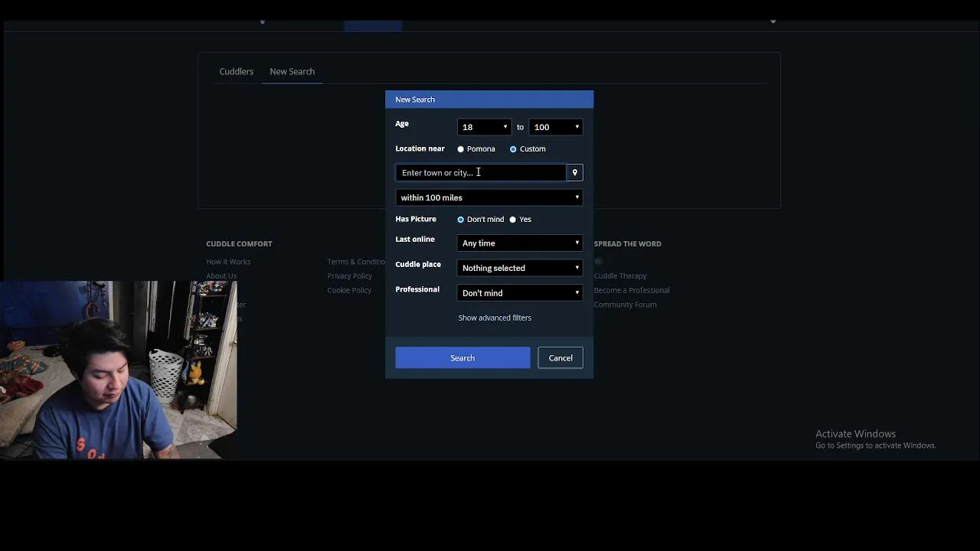Click the Enter town or city field
The width and height of the screenshot is (980, 551).
click(x=481, y=173)
